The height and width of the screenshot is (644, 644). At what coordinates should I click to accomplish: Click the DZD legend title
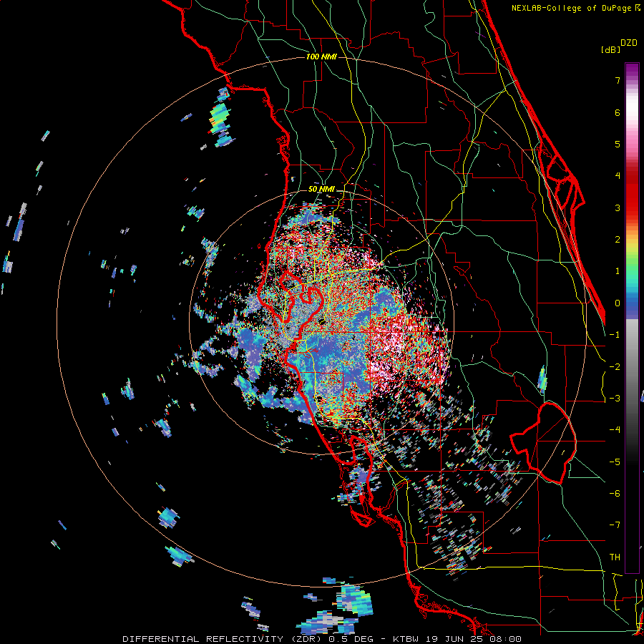629,43
